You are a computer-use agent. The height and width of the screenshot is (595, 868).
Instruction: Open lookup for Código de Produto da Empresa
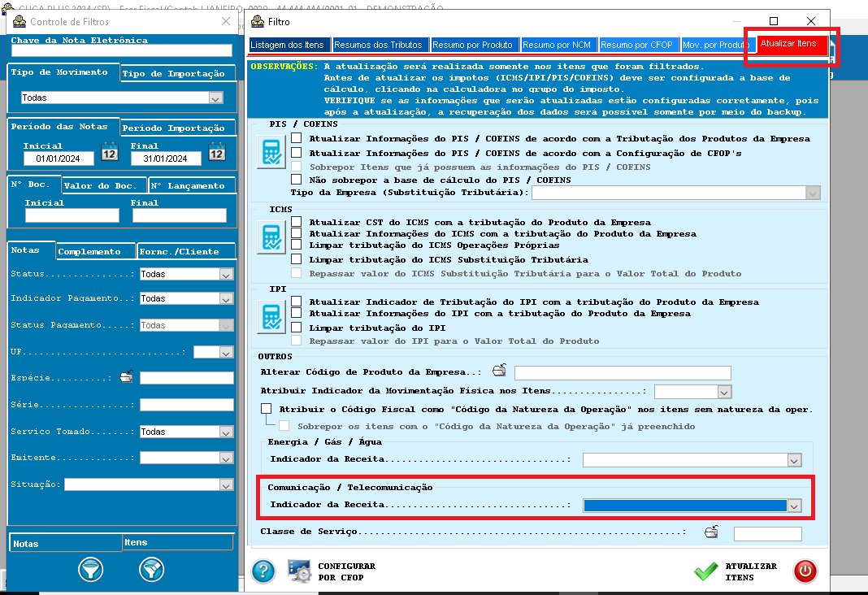(x=499, y=371)
